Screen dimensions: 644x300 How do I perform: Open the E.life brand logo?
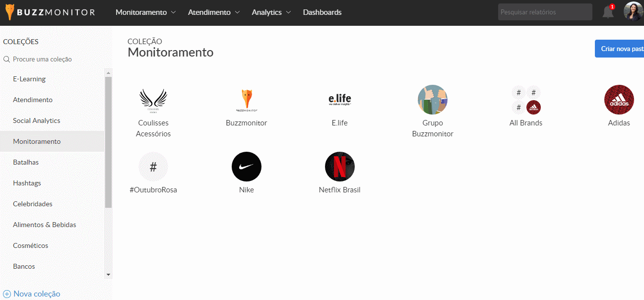(x=340, y=100)
